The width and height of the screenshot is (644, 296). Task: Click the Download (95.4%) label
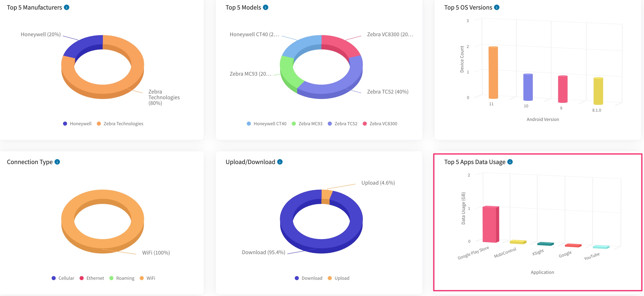pos(263,252)
